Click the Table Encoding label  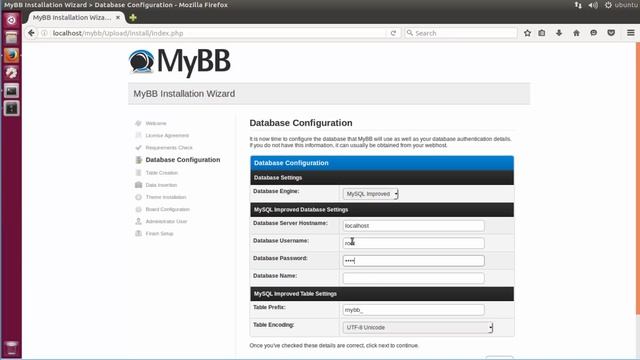point(273,324)
